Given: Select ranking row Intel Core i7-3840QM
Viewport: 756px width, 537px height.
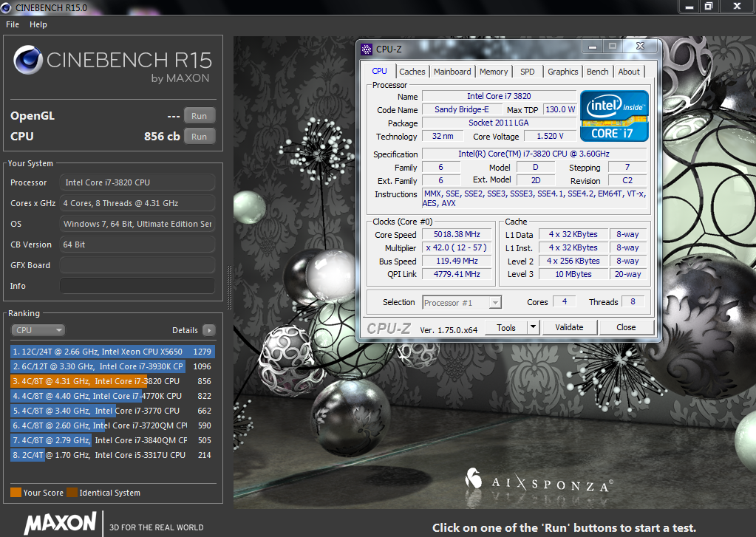Looking at the screenshot, I should coord(112,440).
